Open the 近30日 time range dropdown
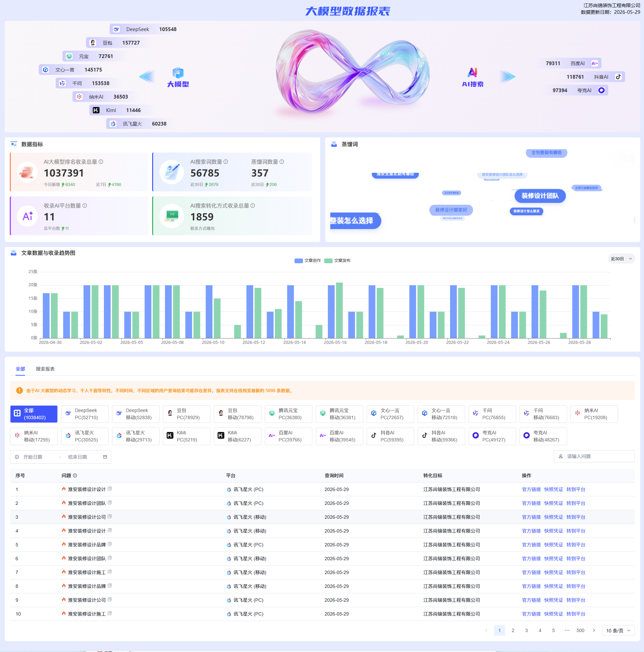 (x=621, y=259)
